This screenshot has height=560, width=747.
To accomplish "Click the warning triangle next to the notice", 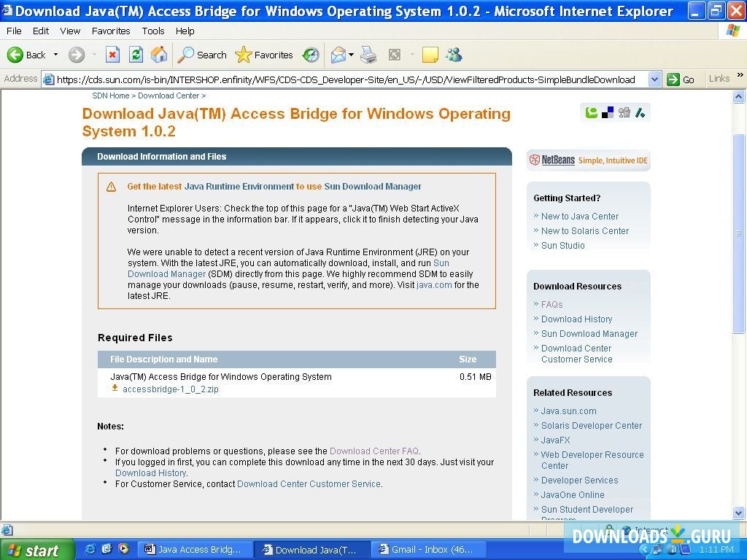I will click(111, 187).
